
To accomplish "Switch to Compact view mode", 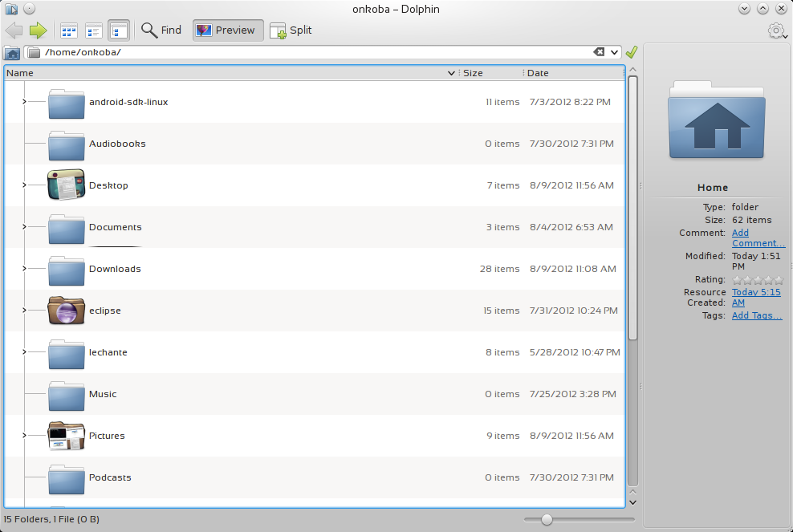I will point(94,30).
